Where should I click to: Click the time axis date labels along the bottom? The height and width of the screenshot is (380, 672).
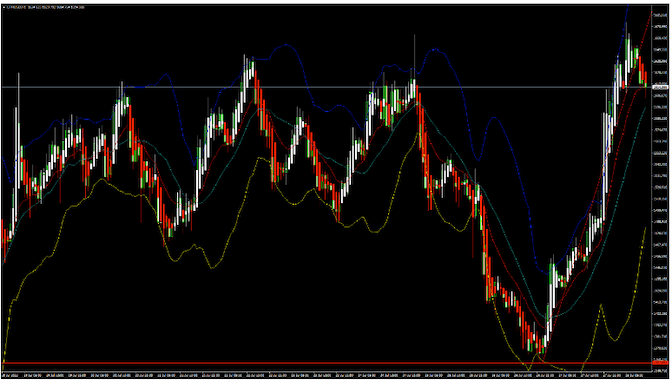pyautogui.click(x=326, y=375)
